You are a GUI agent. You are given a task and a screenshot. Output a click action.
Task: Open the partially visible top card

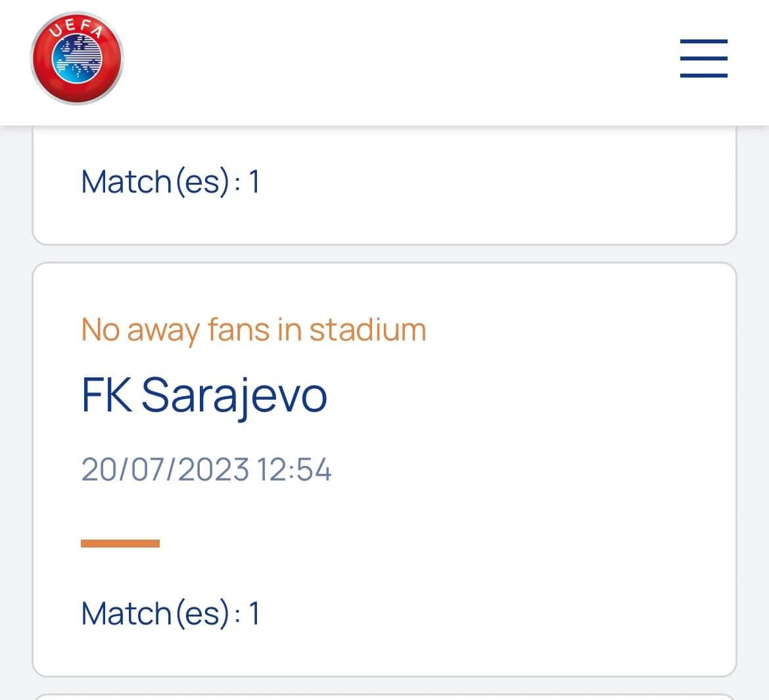tap(384, 185)
